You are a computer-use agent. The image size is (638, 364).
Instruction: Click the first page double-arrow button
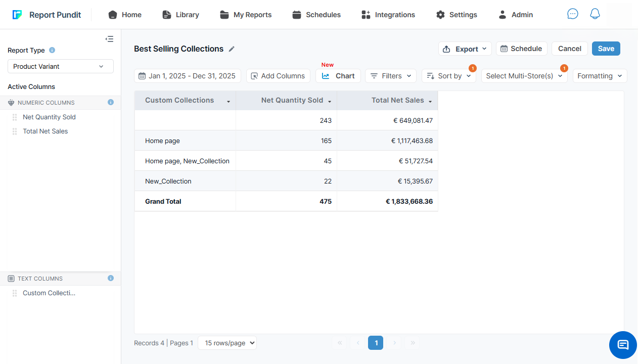(x=340, y=343)
